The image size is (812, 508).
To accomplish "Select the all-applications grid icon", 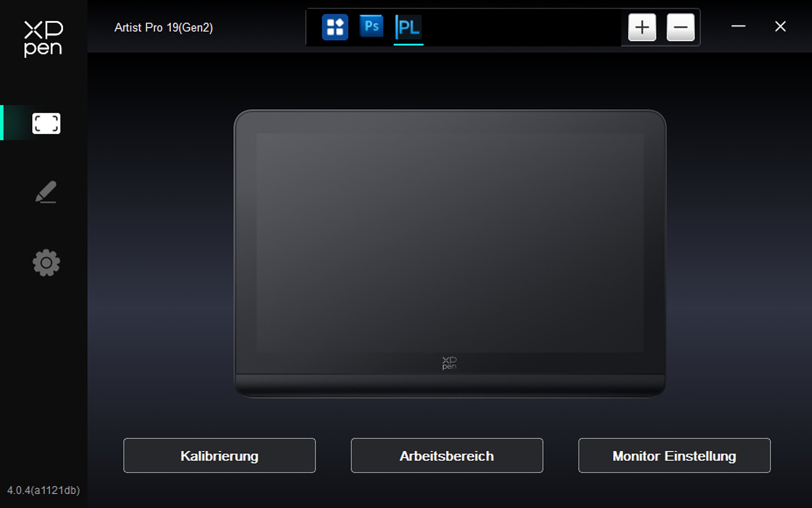I will coord(335,27).
